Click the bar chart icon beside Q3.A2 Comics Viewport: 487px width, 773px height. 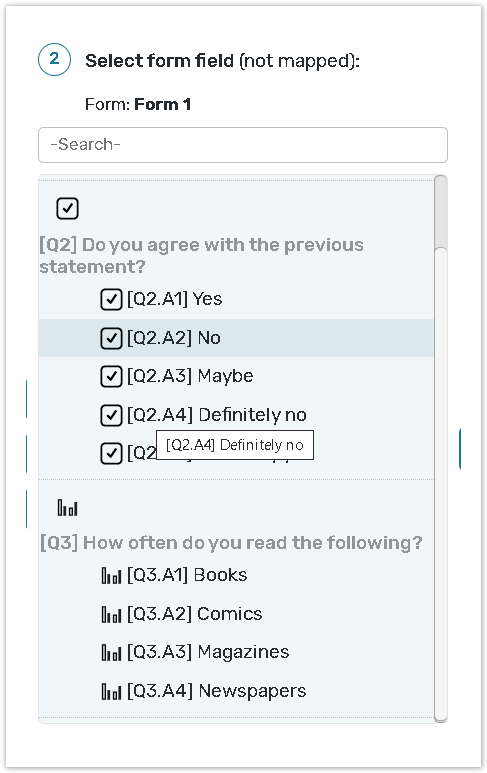point(111,614)
